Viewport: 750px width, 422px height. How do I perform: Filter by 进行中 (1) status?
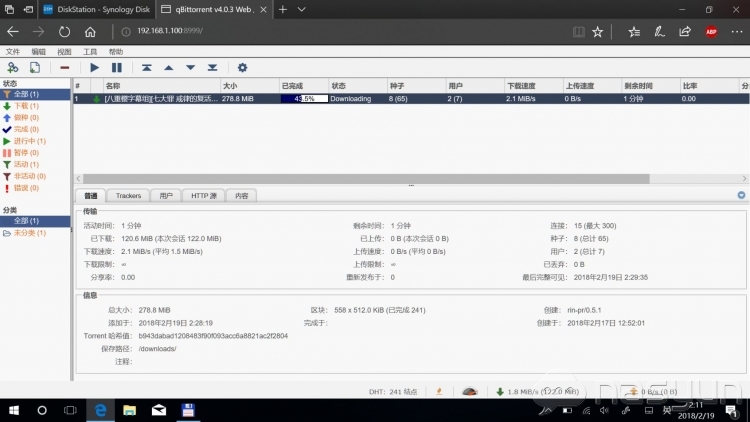pos(30,141)
